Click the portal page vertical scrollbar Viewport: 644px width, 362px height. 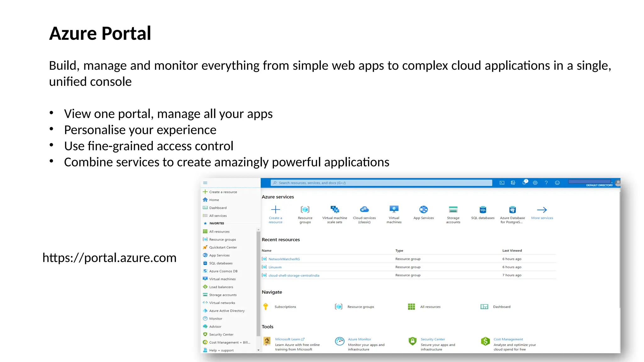tap(620, 250)
